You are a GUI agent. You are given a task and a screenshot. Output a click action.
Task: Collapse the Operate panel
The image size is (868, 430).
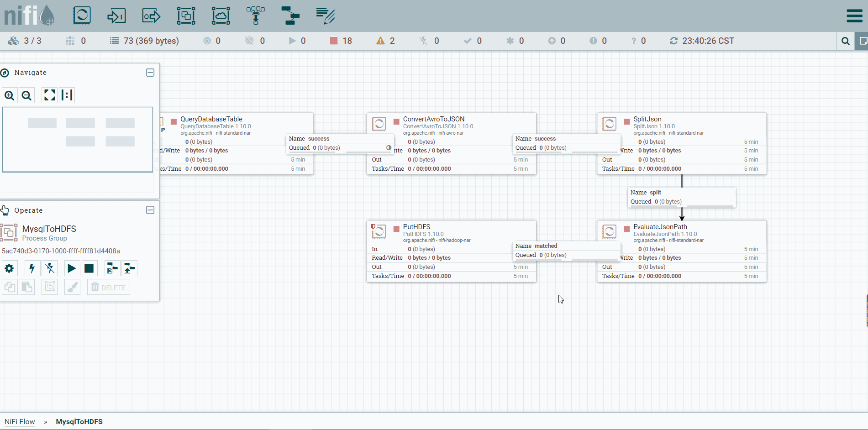coord(150,210)
